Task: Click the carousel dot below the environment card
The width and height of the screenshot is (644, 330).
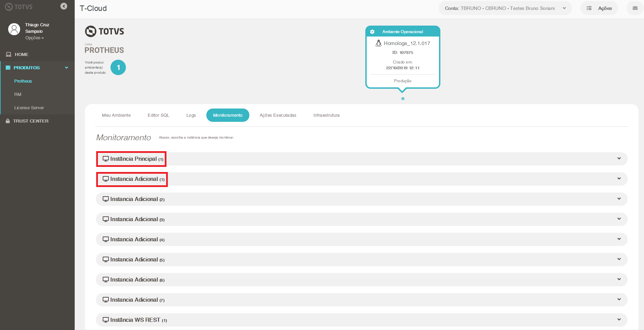Action: tap(403, 99)
